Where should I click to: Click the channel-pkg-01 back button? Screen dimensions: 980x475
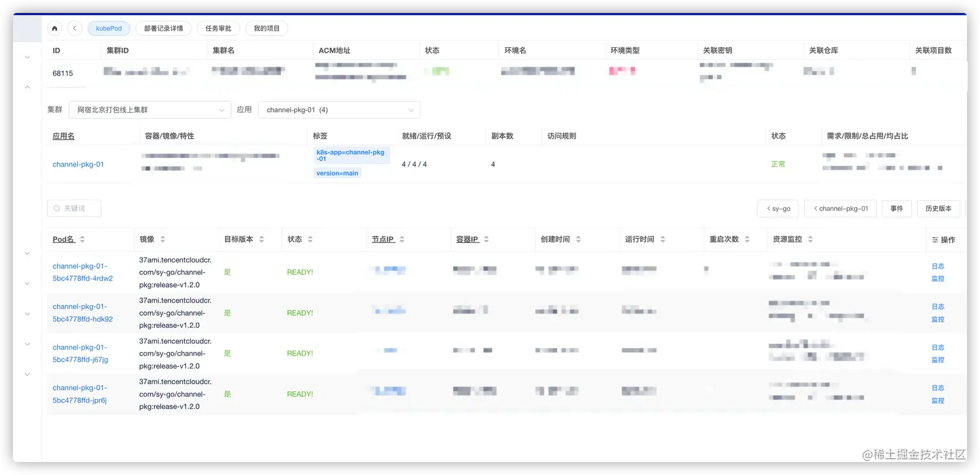pos(841,209)
